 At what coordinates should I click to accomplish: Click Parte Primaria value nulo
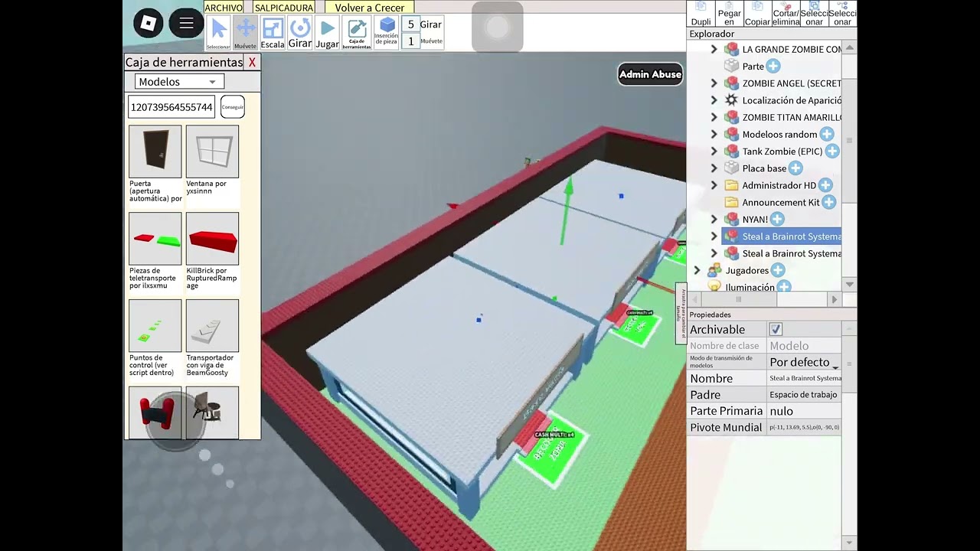click(x=805, y=411)
